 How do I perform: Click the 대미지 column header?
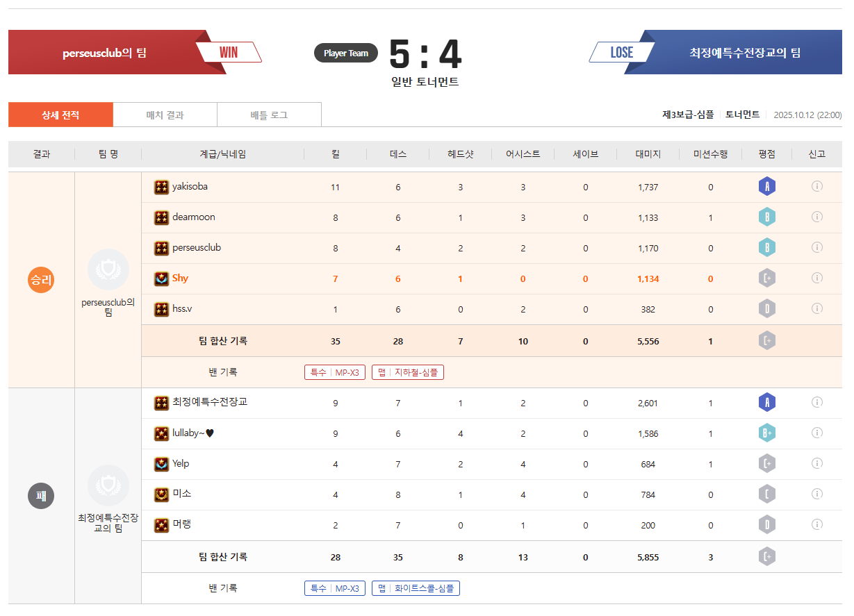tap(648, 154)
